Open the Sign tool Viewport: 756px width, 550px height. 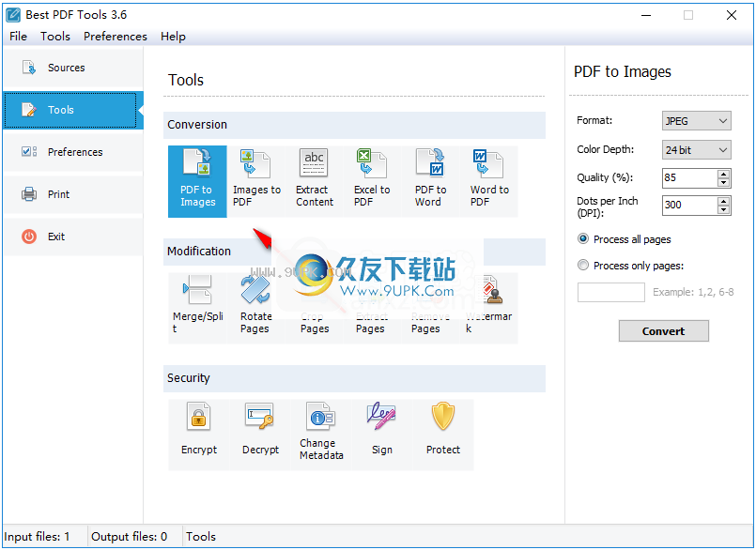click(x=382, y=435)
